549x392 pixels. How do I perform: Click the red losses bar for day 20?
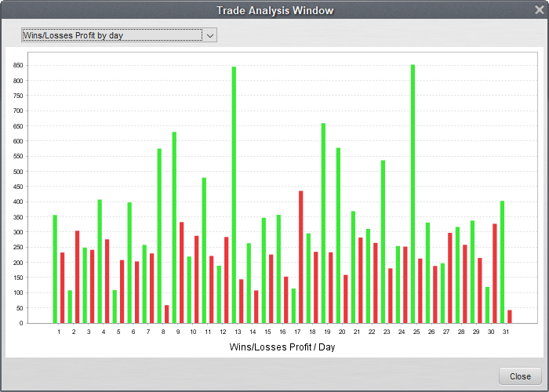pyautogui.click(x=346, y=299)
